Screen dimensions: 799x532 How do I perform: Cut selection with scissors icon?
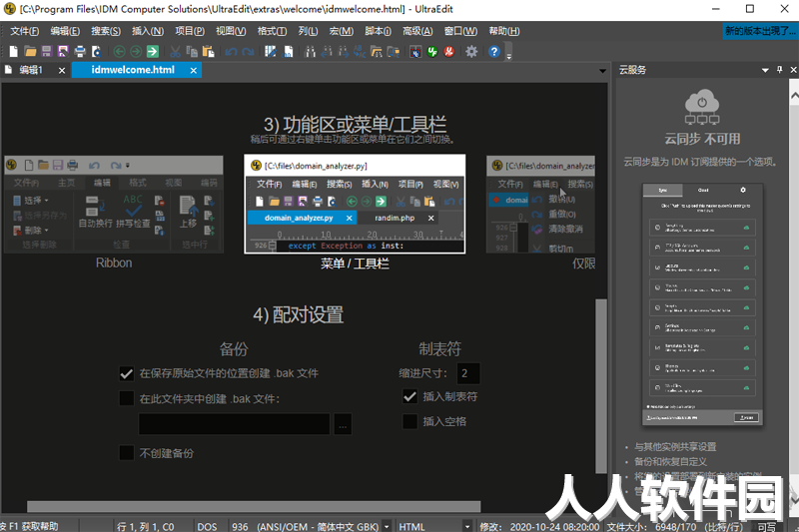coord(175,52)
